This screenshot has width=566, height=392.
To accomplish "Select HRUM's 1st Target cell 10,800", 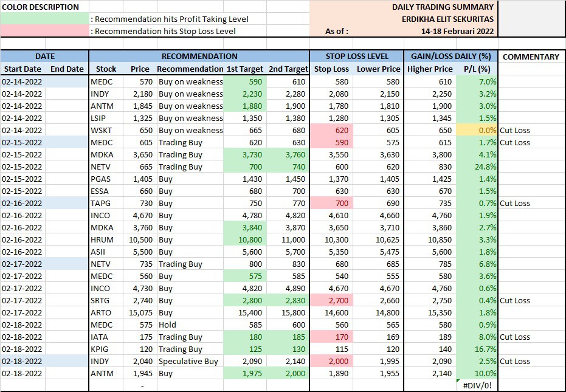I will (x=245, y=239).
